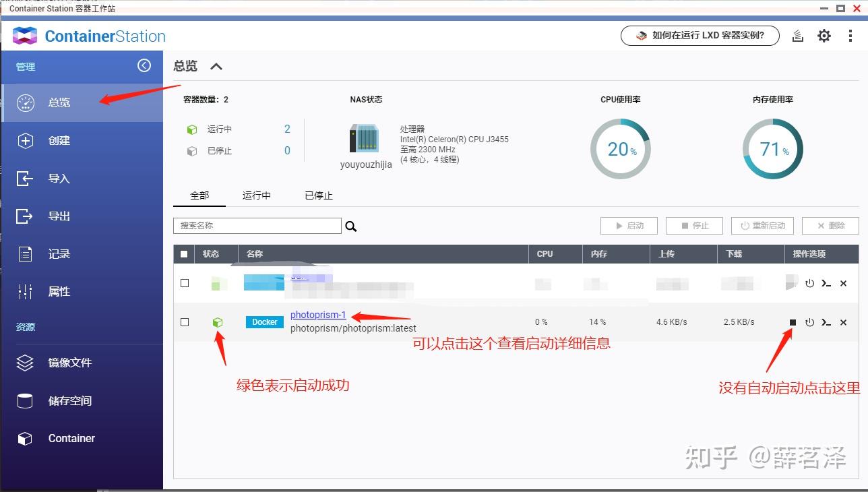The width and height of the screenshot is (868, 492).
Task: Collapse the 总览 overview panel chevron
Action: (215, 65)
